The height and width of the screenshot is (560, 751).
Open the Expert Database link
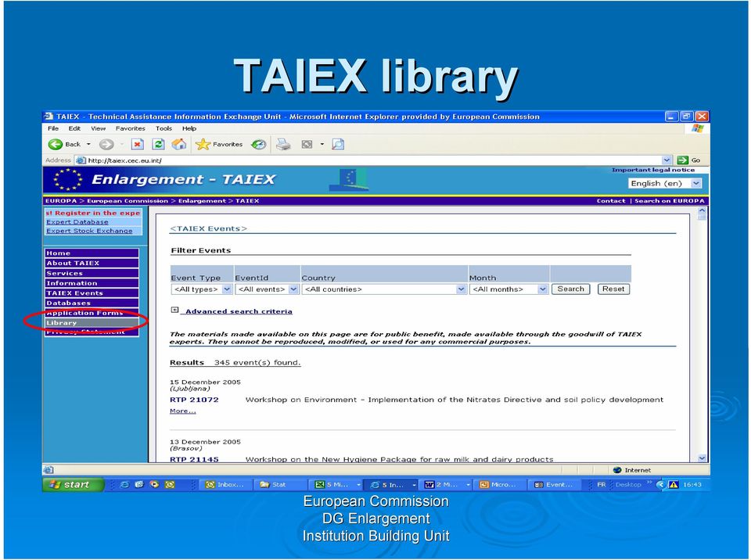(77, 222)
